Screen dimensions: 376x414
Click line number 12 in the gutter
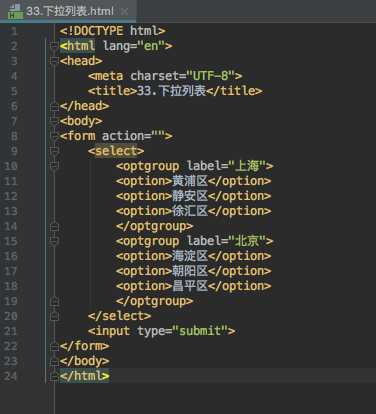click(x=11, y=196)
